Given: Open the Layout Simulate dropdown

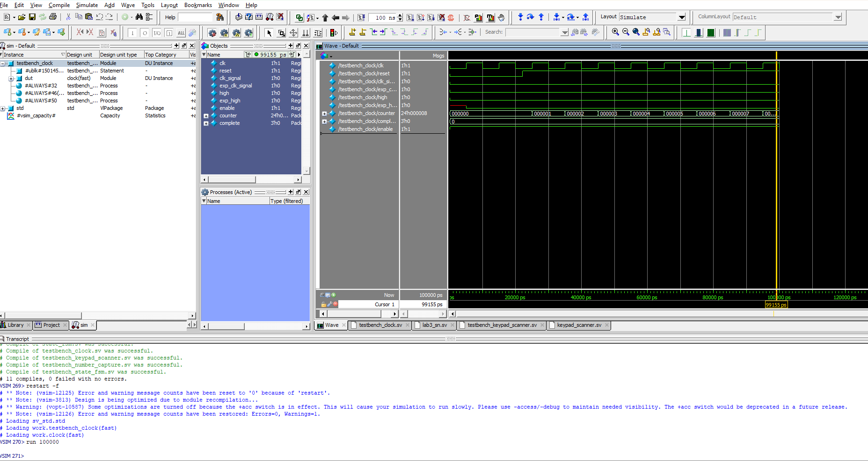Looking at the screenshot, I should click(681, 17).
